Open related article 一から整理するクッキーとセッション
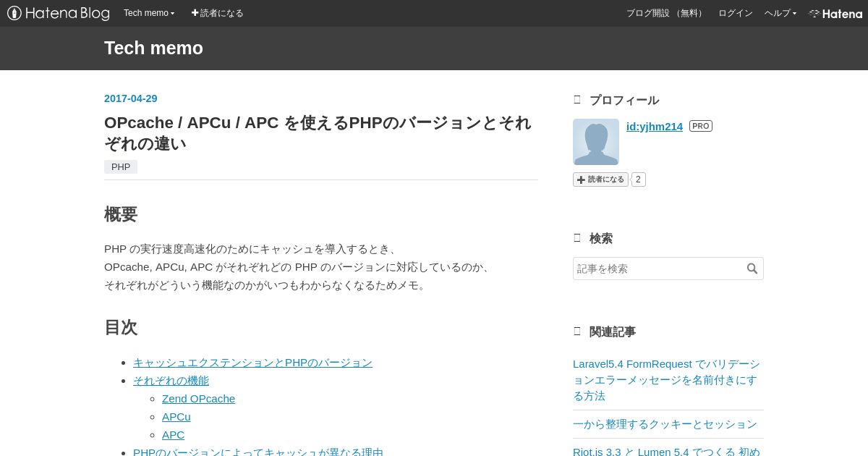868x456 pixels. (665, 423)
